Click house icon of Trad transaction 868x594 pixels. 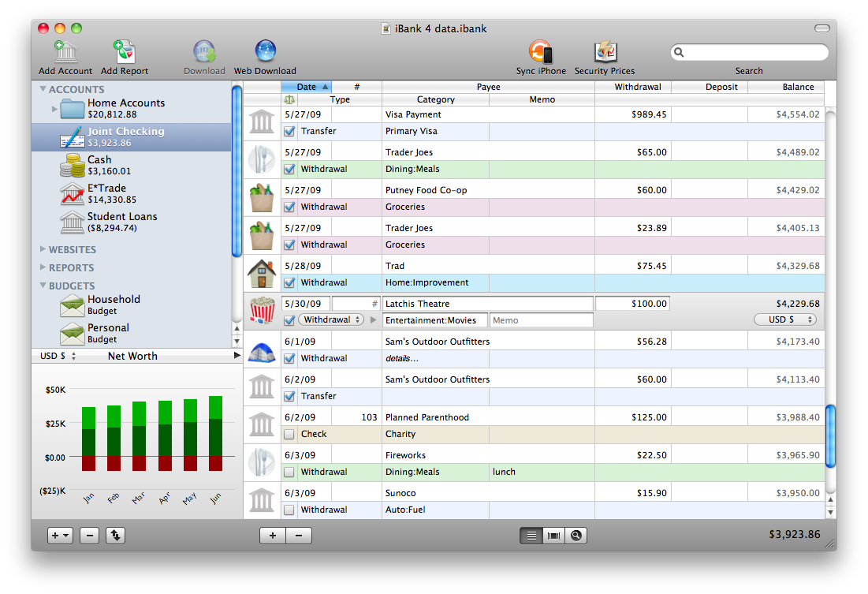coord(262,274)
